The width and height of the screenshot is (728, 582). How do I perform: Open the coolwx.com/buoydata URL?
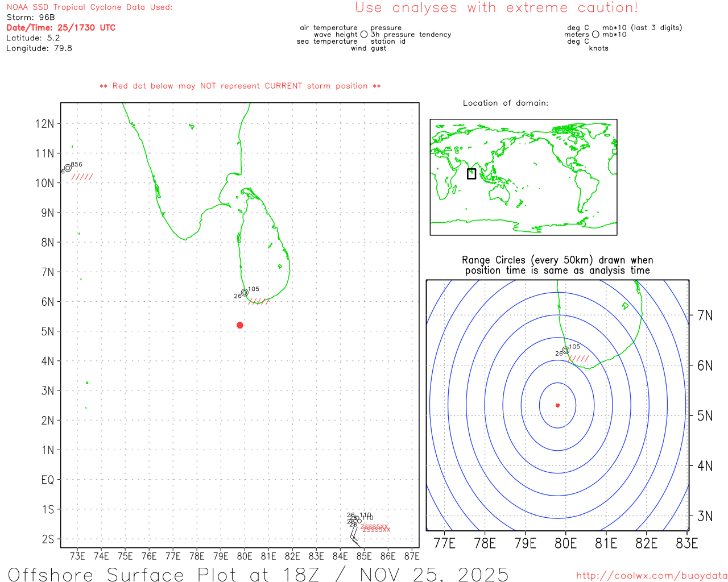coord(651,576)
